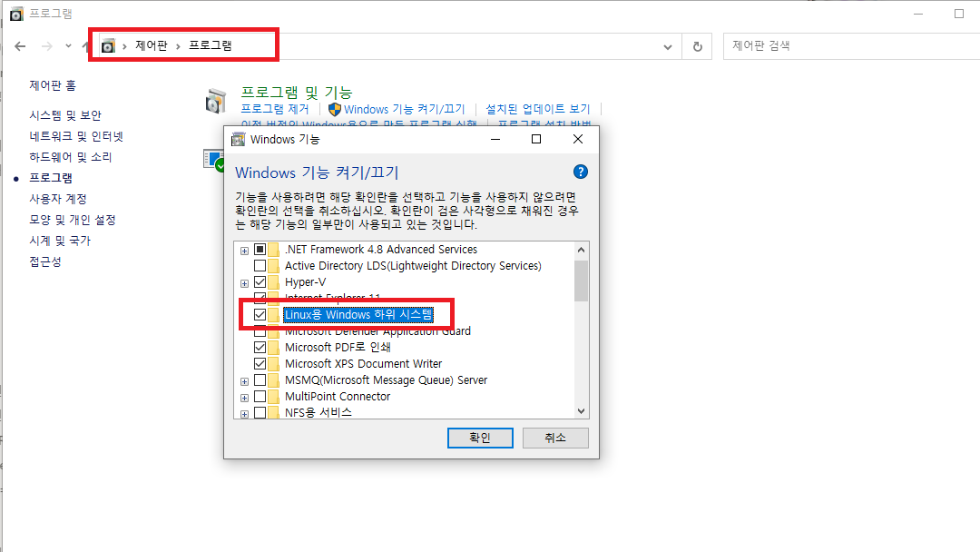Click the 프로그램 제거 link
This screenshot has height=552, width=980.
click(x=274, y=109)
